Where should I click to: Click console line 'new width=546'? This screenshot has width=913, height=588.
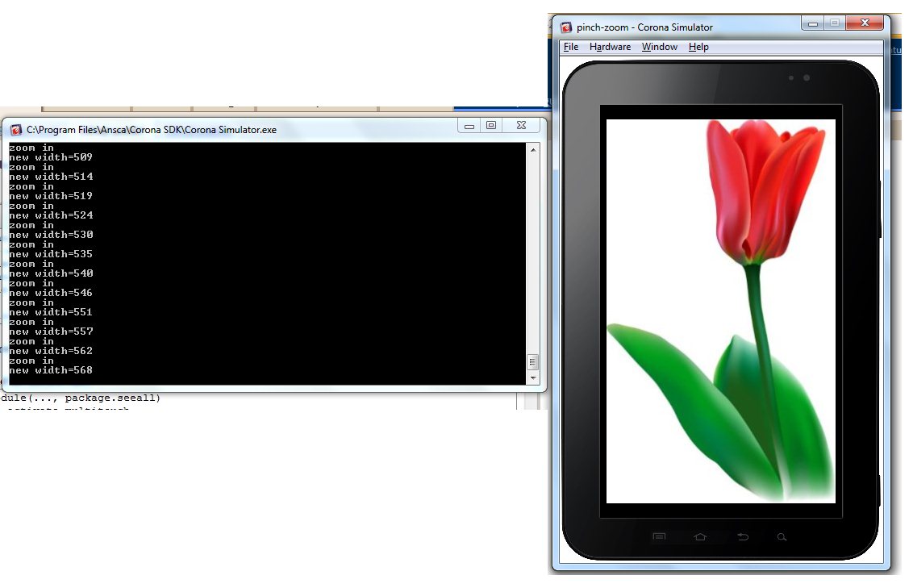pos(51,293)
